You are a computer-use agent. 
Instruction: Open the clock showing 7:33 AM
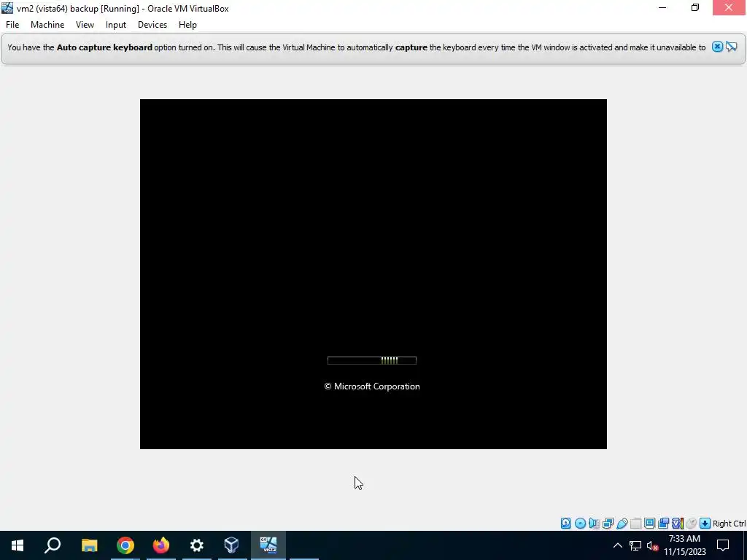(x=684, y=545)
